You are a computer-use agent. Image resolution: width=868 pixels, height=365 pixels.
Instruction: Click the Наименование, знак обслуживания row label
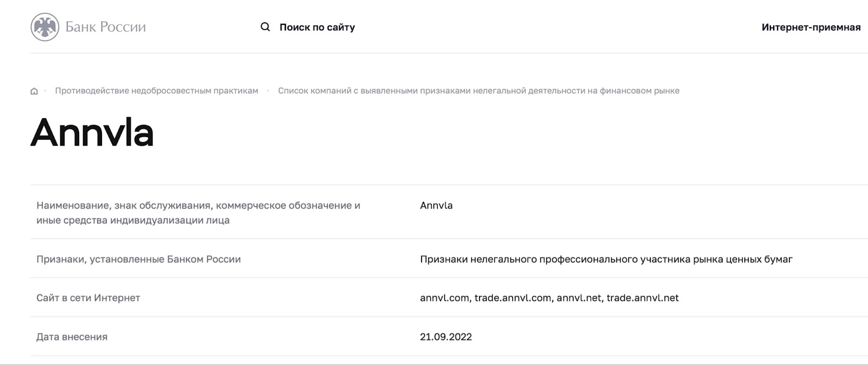198,213
